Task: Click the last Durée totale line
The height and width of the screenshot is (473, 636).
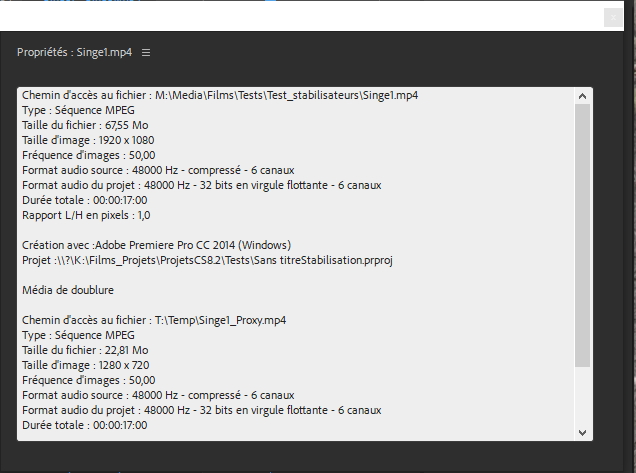Action: pyautogui.click(x=85, y=426)
